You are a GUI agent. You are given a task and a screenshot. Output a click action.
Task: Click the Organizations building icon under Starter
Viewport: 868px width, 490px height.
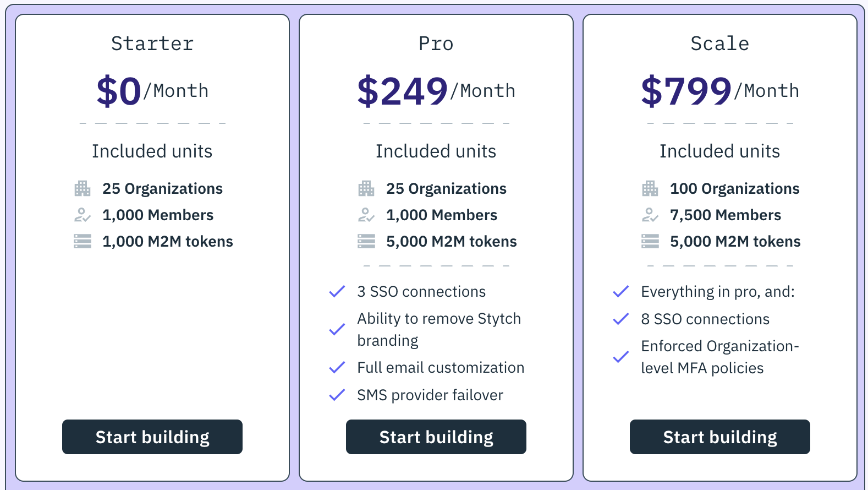[82, 188]
